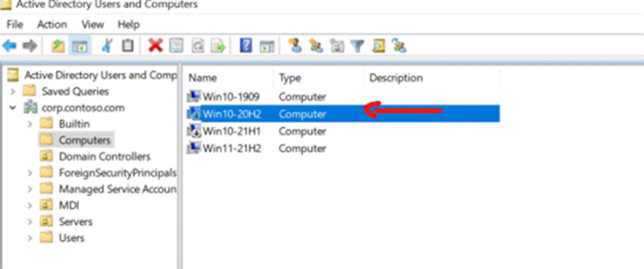Select the Saved Queries tree item
644x269 pixels.
tap(75, 91)
